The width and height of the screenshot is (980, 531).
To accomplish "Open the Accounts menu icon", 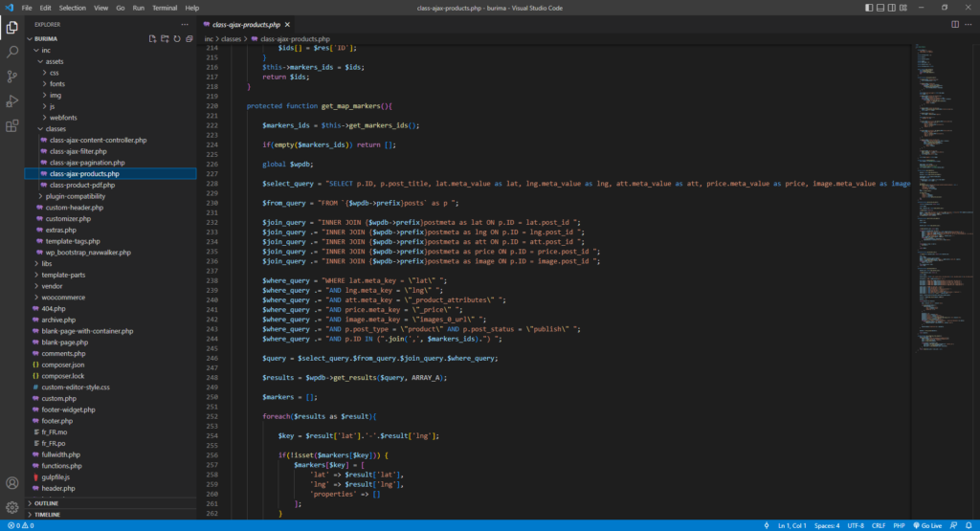I will 11,483.
